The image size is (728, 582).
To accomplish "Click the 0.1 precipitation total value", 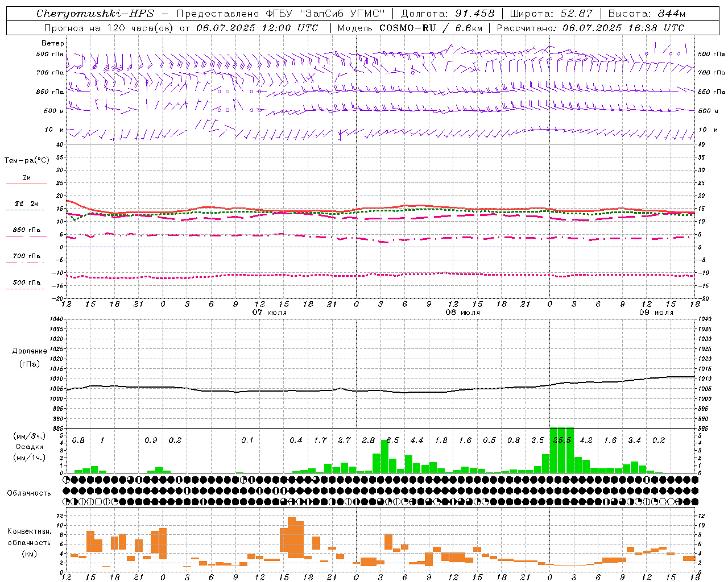I will (247, 440).
